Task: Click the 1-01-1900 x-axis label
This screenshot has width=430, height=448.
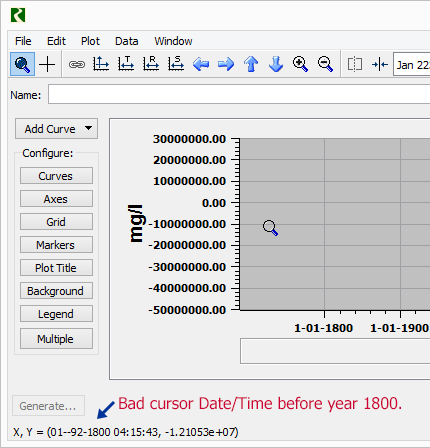Action: coord(399,328)
